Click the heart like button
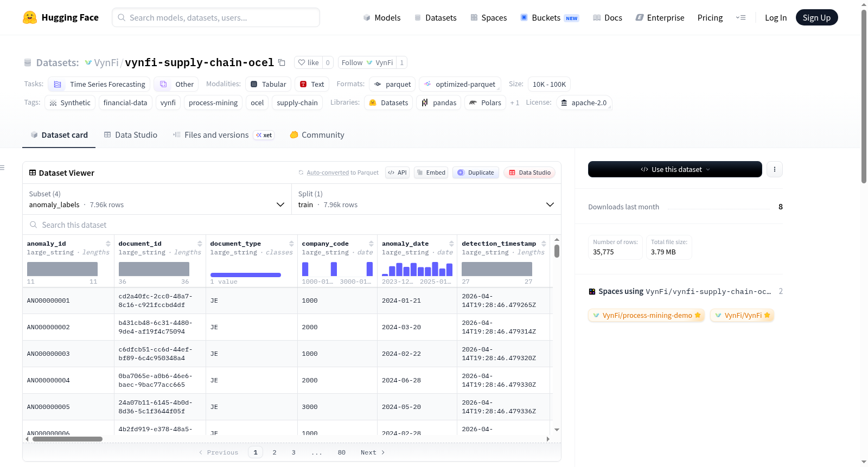Screen dimensions: 868x467 308,62
